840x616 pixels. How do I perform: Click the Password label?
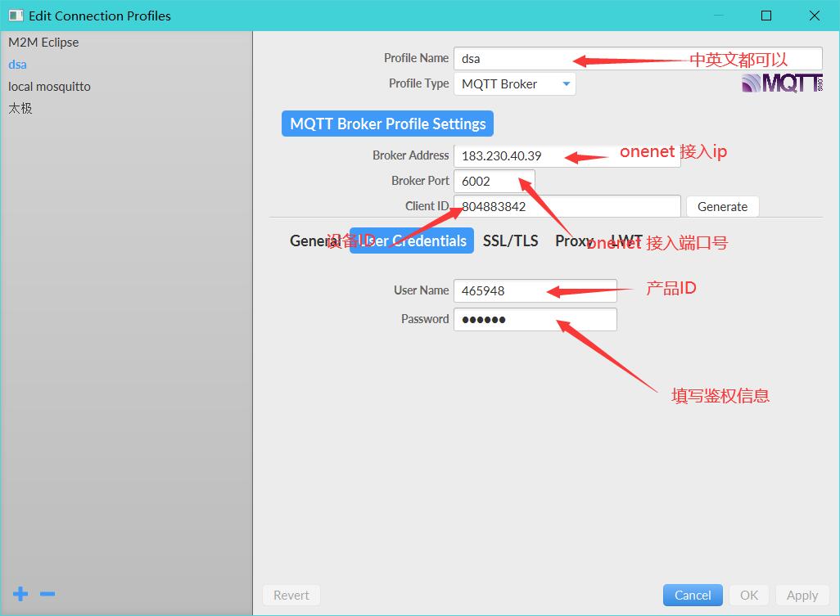tap(426, 319)
